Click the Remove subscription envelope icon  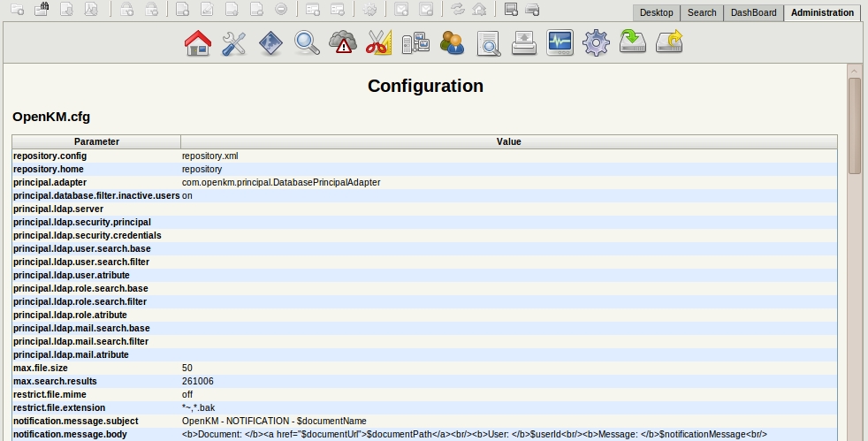point(426,9)
